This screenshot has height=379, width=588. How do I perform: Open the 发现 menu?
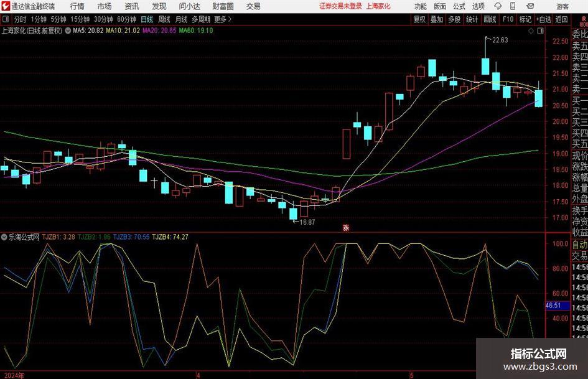pos(159,6)
